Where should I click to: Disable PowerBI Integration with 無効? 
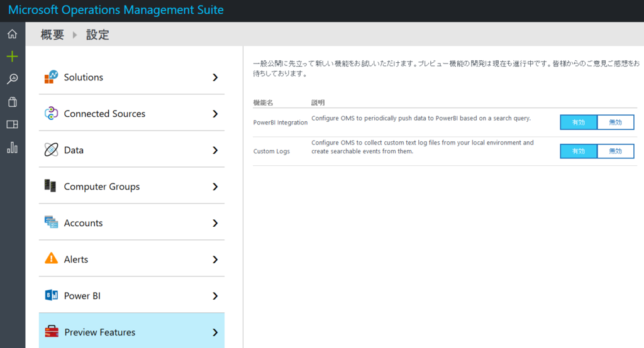(x=615, y=122)
